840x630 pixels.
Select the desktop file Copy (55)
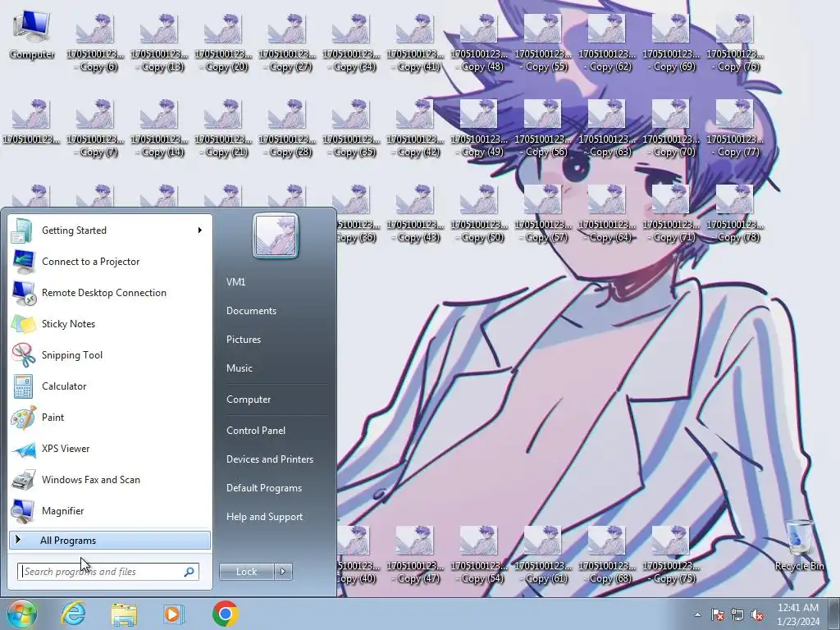tap(543, 43)
